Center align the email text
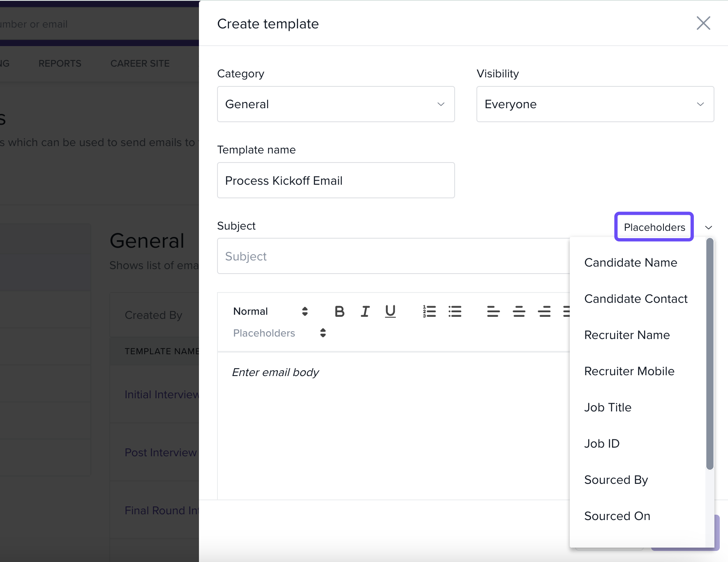Viewport: 728px width, 562px height. pyautogui.click(x=519, y=311)
